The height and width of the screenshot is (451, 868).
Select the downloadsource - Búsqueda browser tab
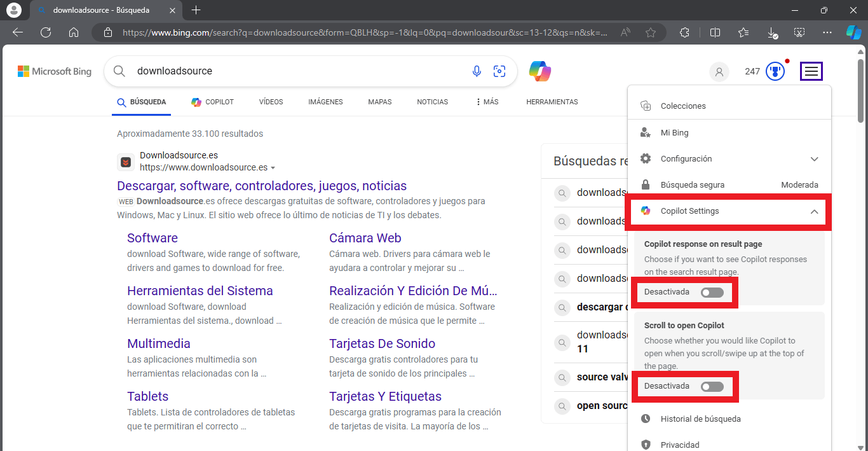click(105, 10)
